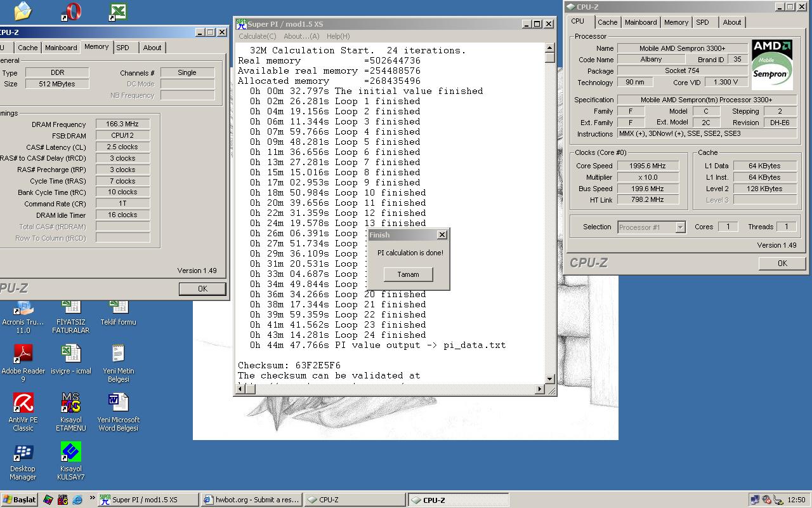
Task: Click second quick launch icon on taskbar
Action: coord(63,500)
